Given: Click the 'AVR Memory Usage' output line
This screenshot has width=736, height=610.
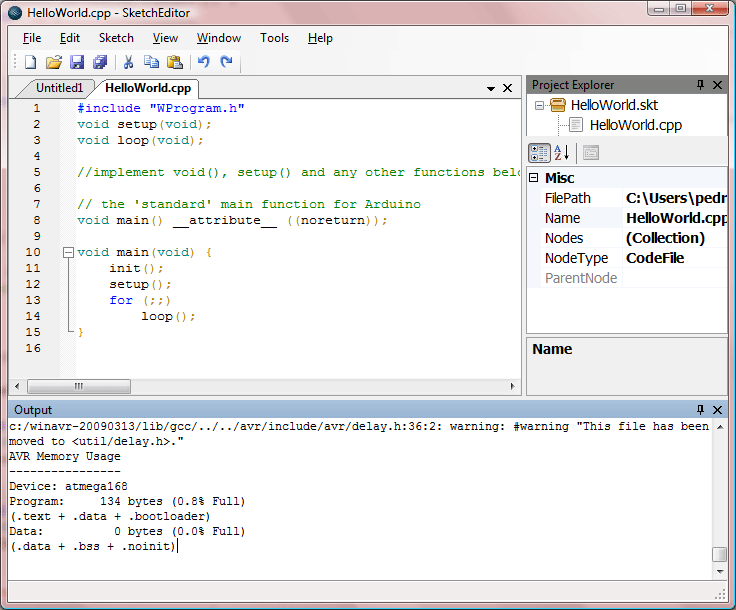Looking at the screenshot, I should 65,457.
